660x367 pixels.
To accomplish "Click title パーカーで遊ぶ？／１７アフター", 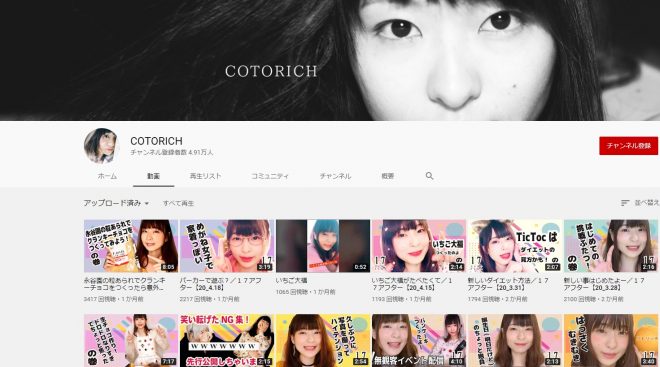I will click(x=221, y=284).
